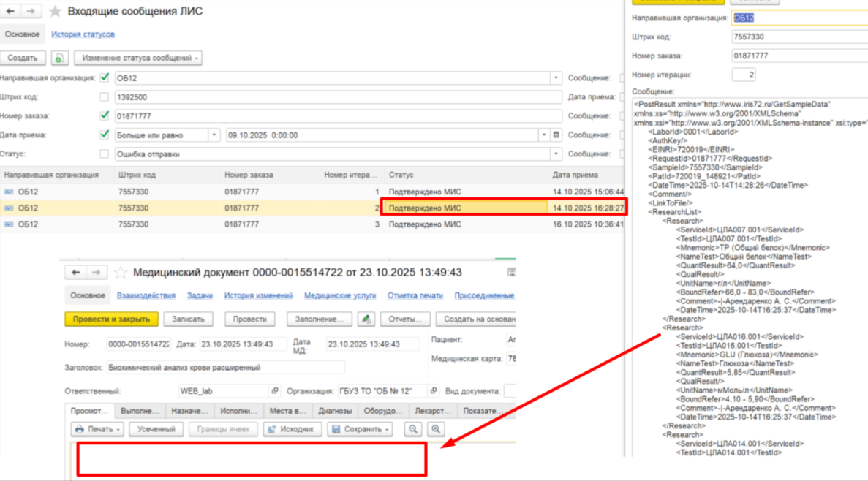
Task: Expand the Ошибка отправки status dropdown
Action: 556,154
